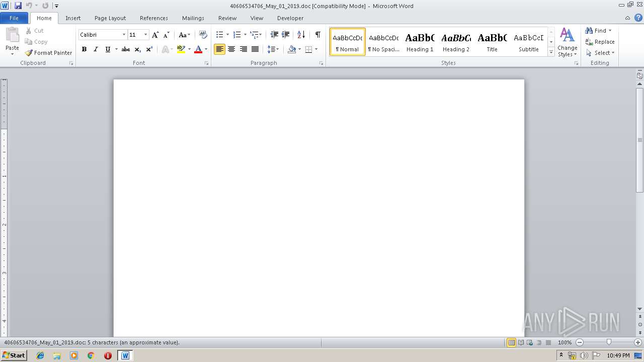644x362 pixels.
Task: Open Internet Explorer from the taskbar
Action: (40, 355)
